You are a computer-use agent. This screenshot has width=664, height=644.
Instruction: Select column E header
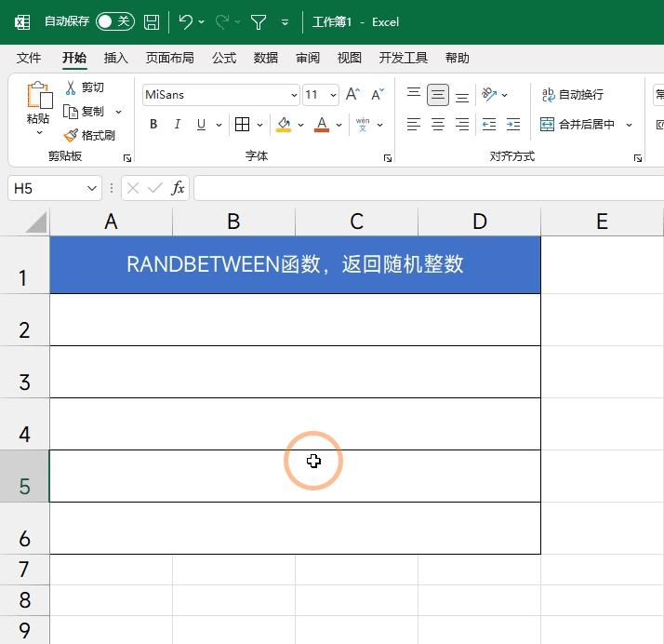pos(602,221)
